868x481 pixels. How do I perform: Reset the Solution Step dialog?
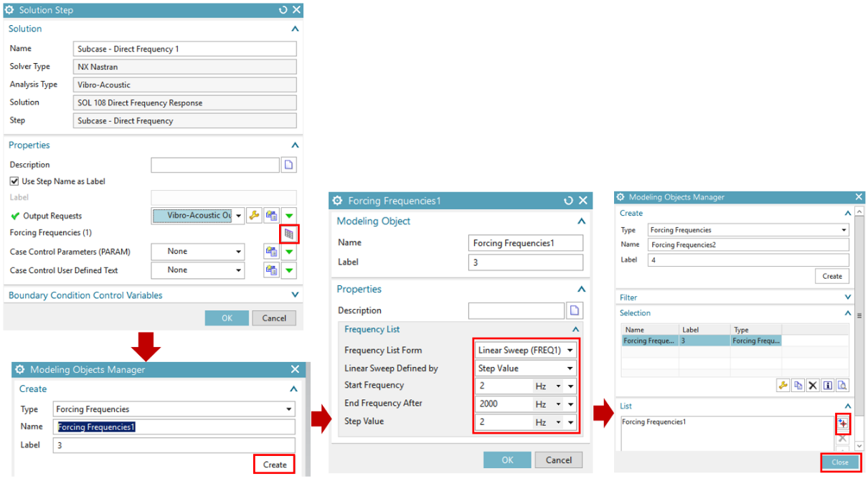click(x=283, y=10)
